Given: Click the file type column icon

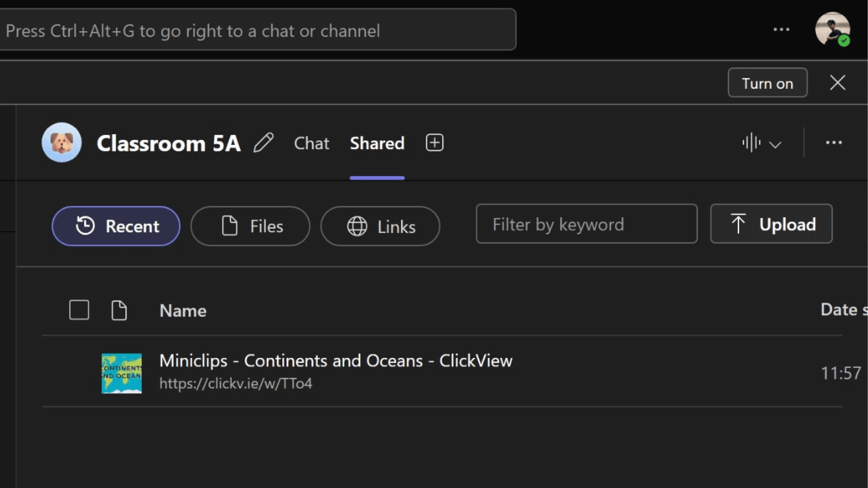Looking at the screenshot, I should point(119,310).
